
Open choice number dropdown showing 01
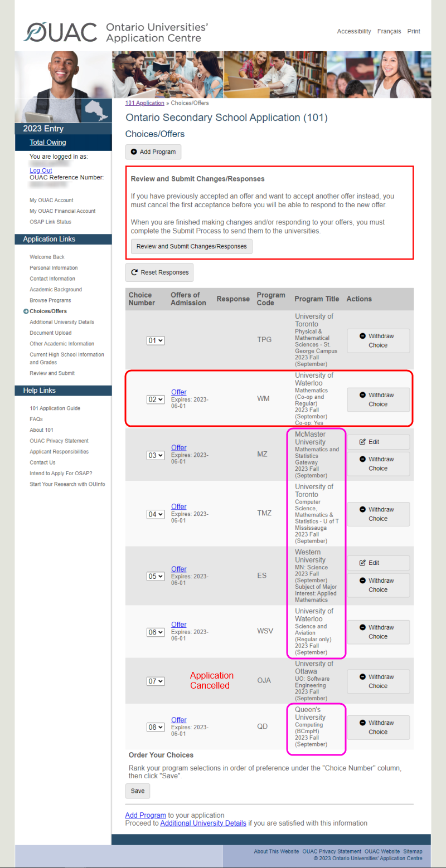tap(156, 340)
